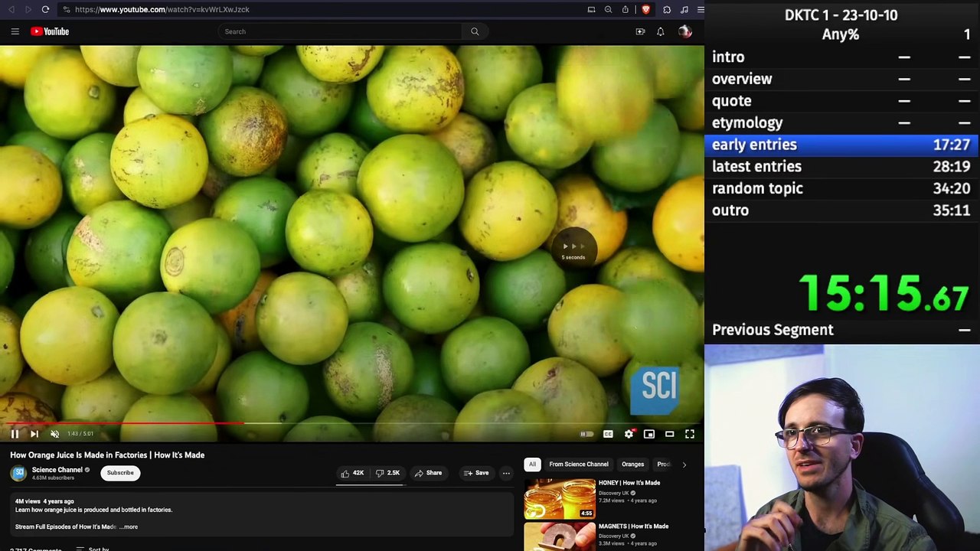Open the MAGNETS | How It's Made title

(633, 527)
